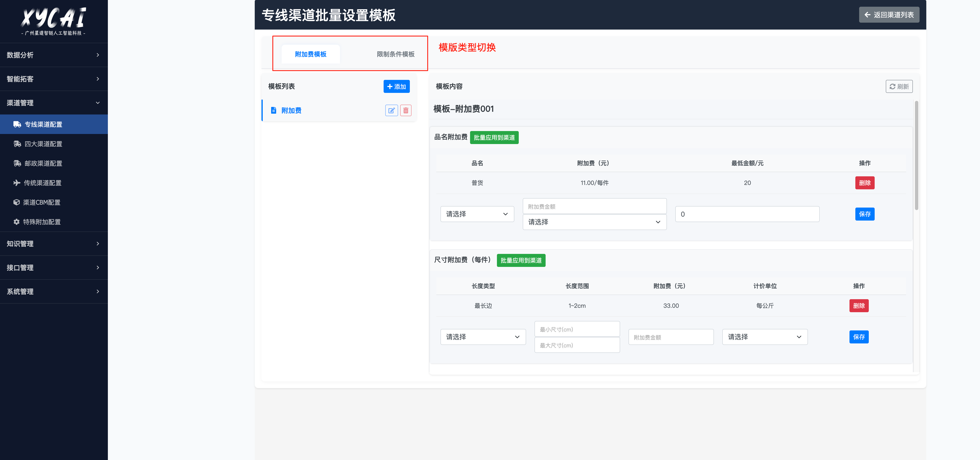Open 长度类型 请选择 dropdown
Screen dimensions: 980x460
click(483, 337)
